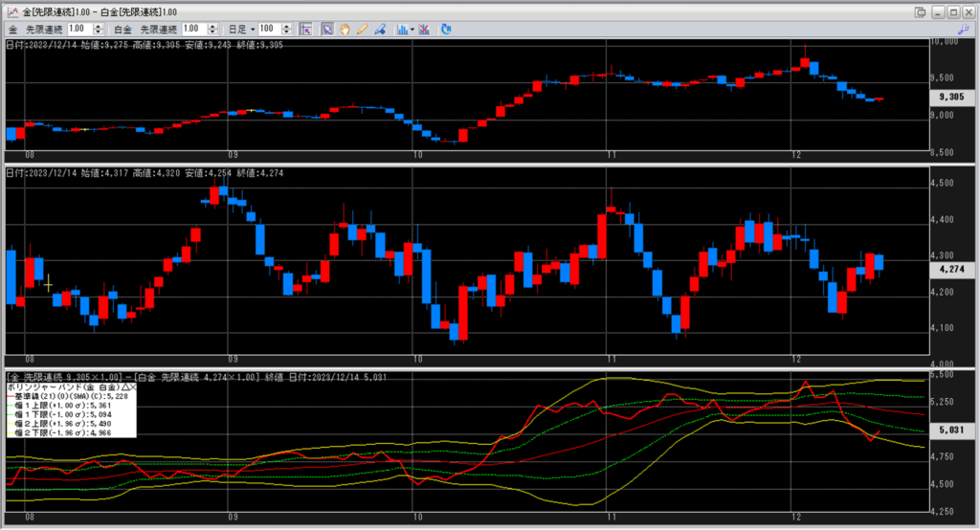Click the 金 symbol button
980x530 pixels.
coord(12,29)
